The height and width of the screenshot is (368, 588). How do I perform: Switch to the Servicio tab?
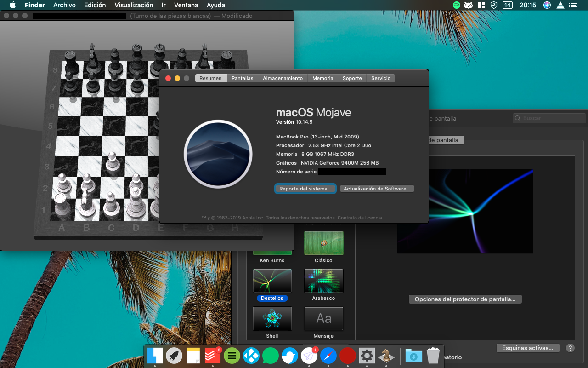point(381,78)
